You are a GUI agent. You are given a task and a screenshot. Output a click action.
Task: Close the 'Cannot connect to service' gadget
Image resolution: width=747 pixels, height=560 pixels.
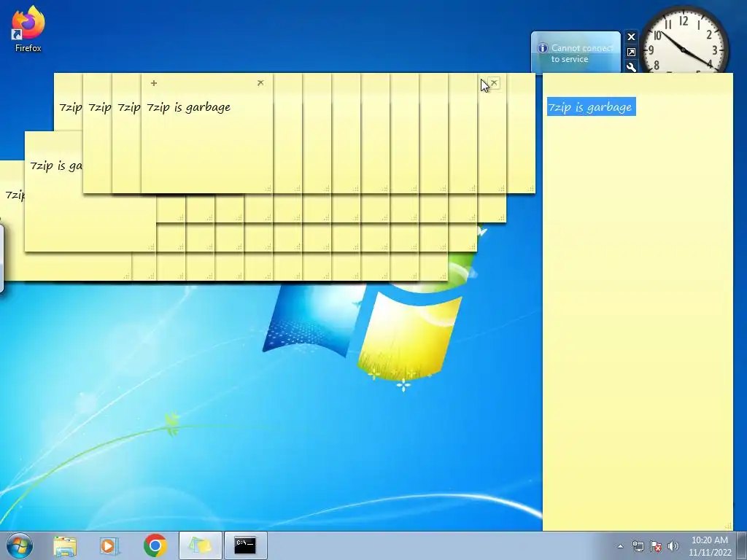pyautogui.click(x=631, y=36)
